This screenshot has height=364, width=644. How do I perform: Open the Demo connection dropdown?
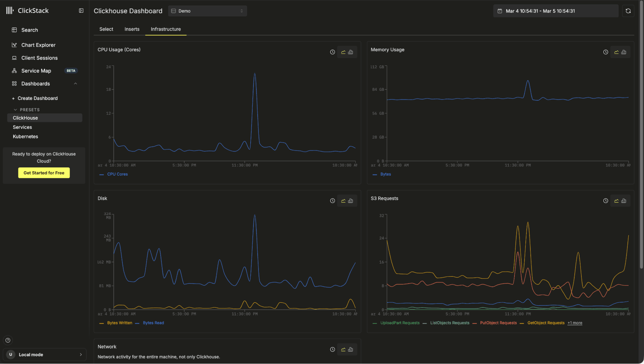[x=207, y=11]
